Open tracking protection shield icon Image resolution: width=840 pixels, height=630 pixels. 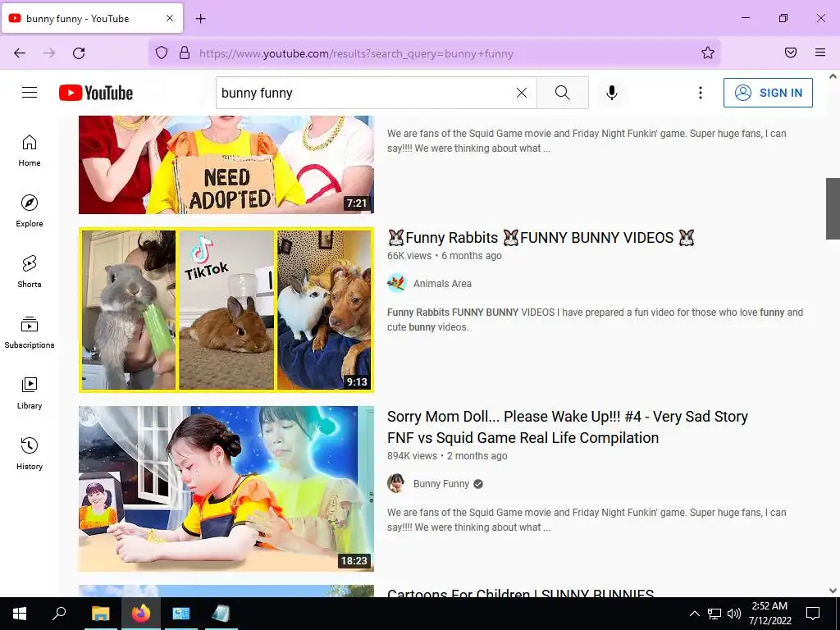(162, 53)
